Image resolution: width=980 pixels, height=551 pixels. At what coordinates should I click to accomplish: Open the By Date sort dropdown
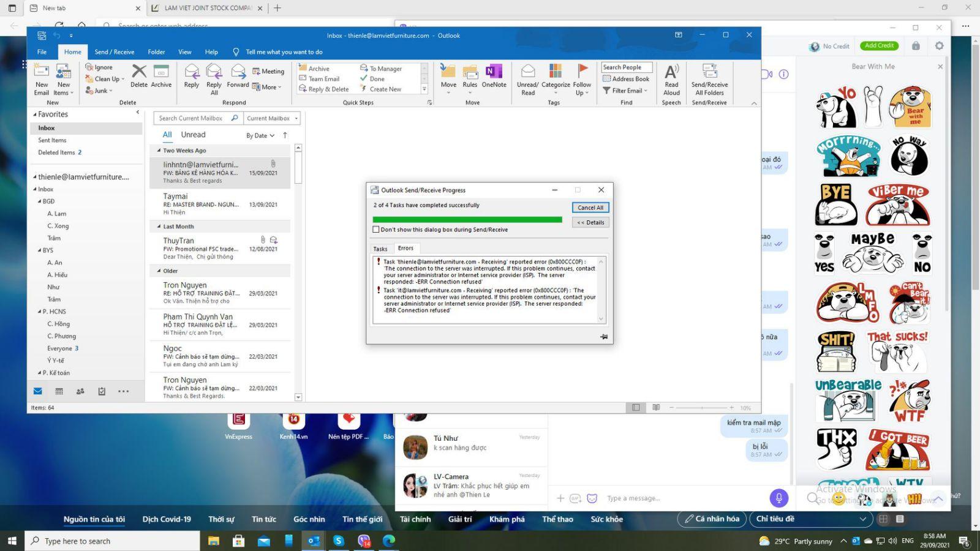[x=260, y=136]
